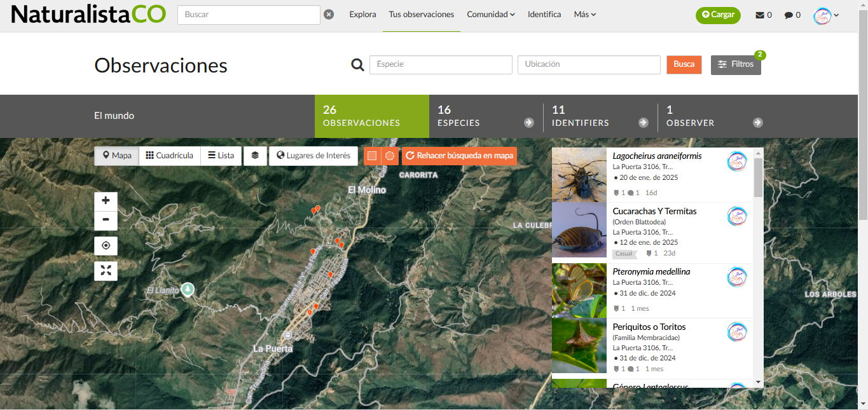Open map layers menu
This screenshot has height=410, width=868.
pos(255,156)
